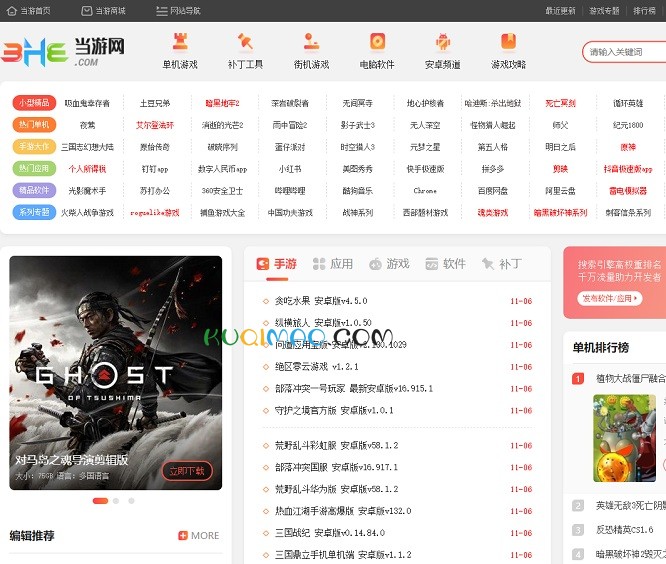Select the 热门应用 category label
666x564 pixels.
[34, 168]
